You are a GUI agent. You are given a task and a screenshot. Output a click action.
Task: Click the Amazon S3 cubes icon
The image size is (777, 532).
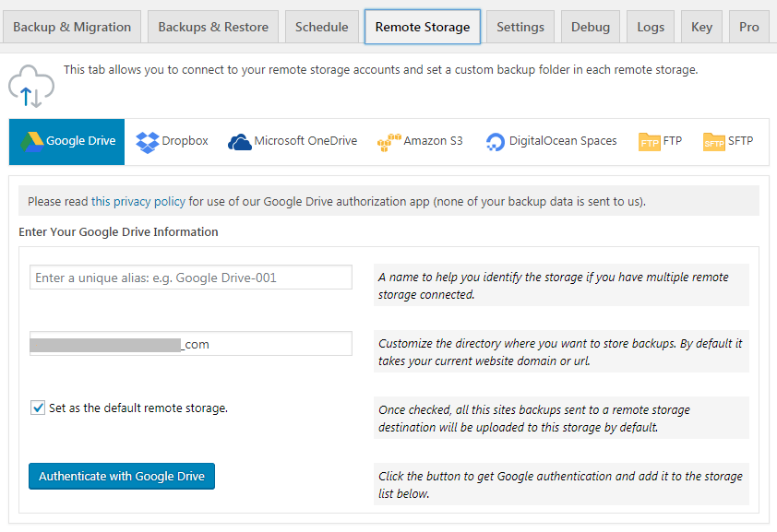389,142
